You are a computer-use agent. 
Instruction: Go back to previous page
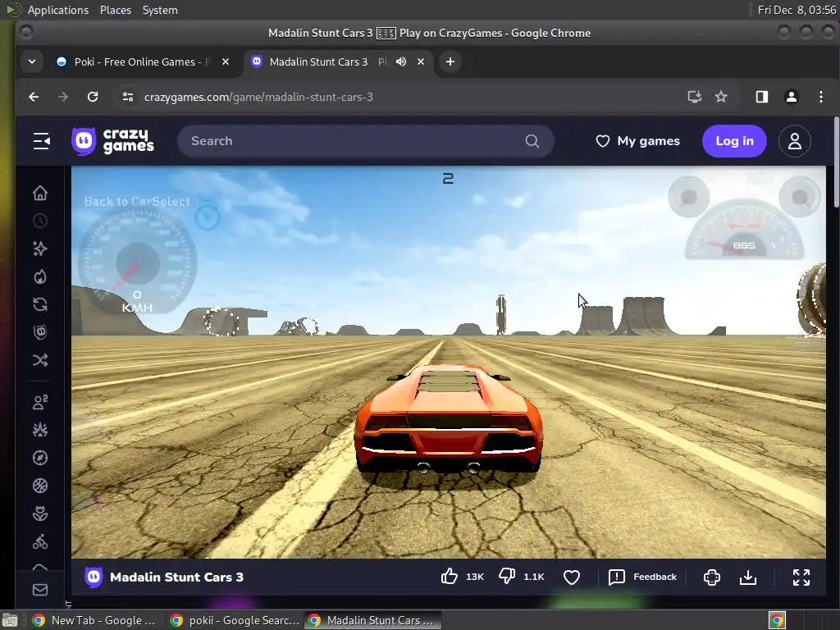point(34,97)
